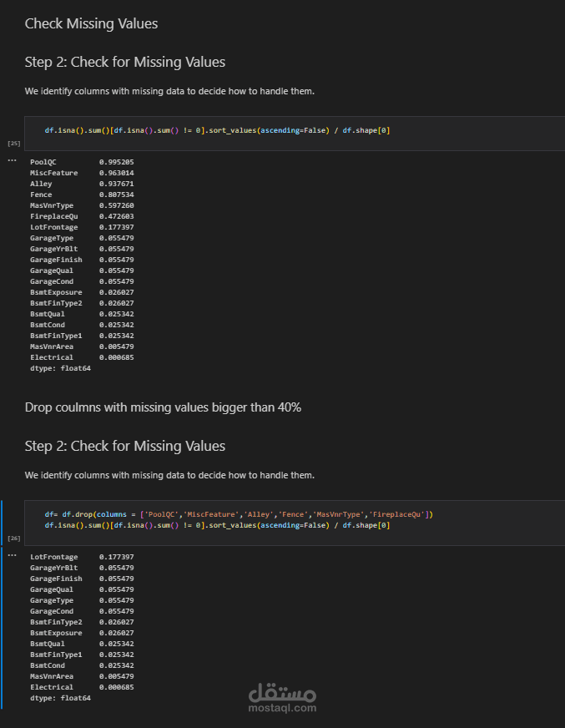Image resolution: width=565 pixels, height=728 pixels.
Task: Click the 'Drop coulmns with missing values bigger than 40%' heading
Action: [x=163, y=407]
